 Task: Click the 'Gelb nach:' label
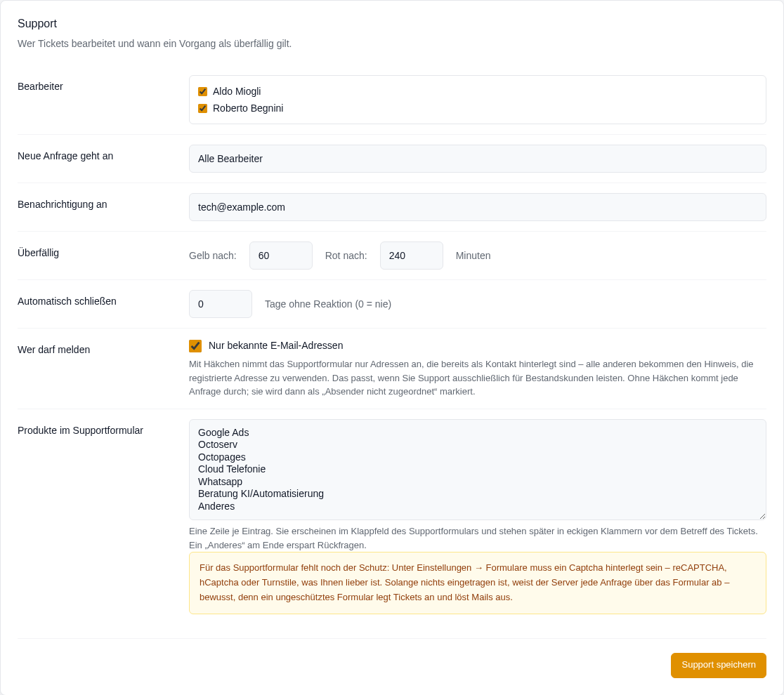[x=212, y=256]
